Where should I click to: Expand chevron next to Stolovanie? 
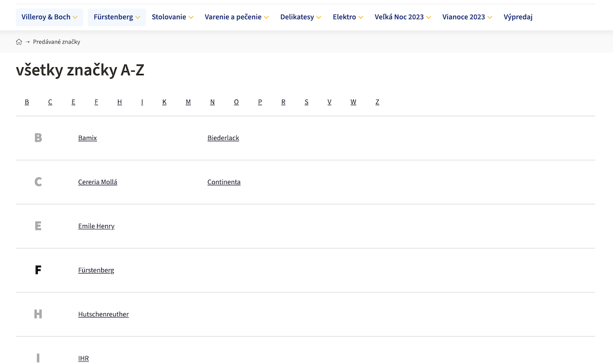click(191, 17)
